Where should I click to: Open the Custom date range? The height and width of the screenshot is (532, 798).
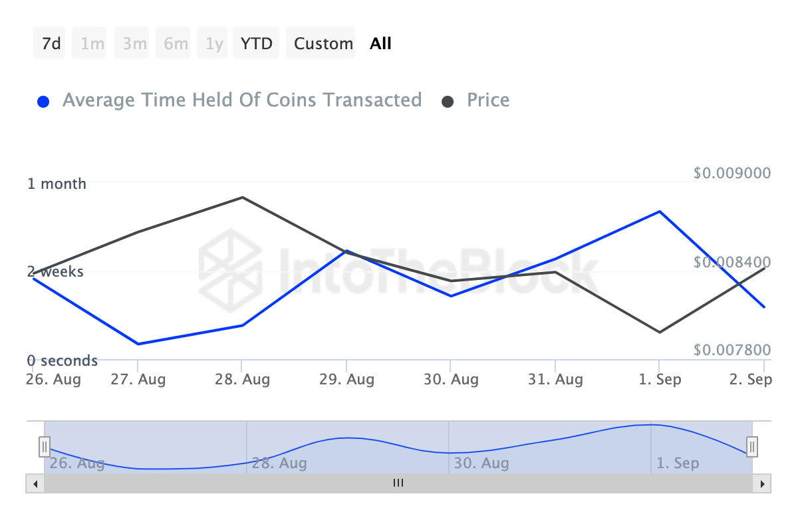tap(323, 44)
